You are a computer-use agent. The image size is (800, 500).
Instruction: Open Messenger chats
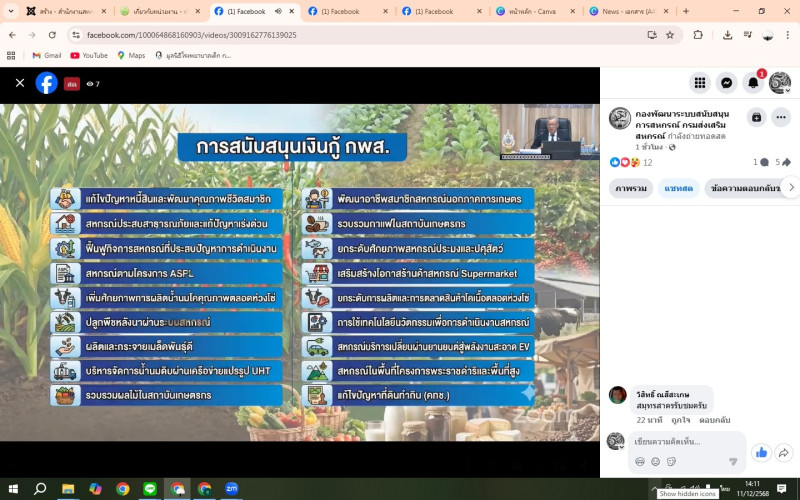pyautogui.click(x=727, y=83)
